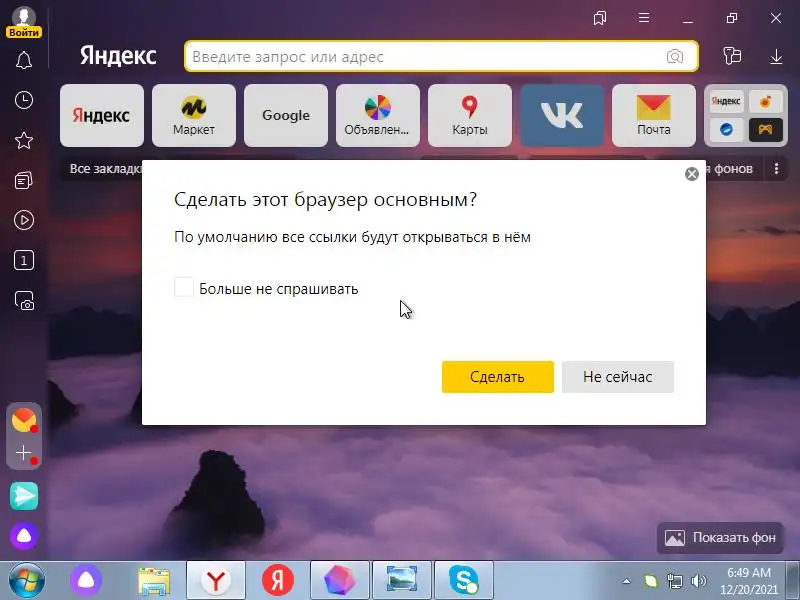Close the default browser dialog with the X
Image resolution: width=800 pixels, height=600 pixels.
click(691, 174)
